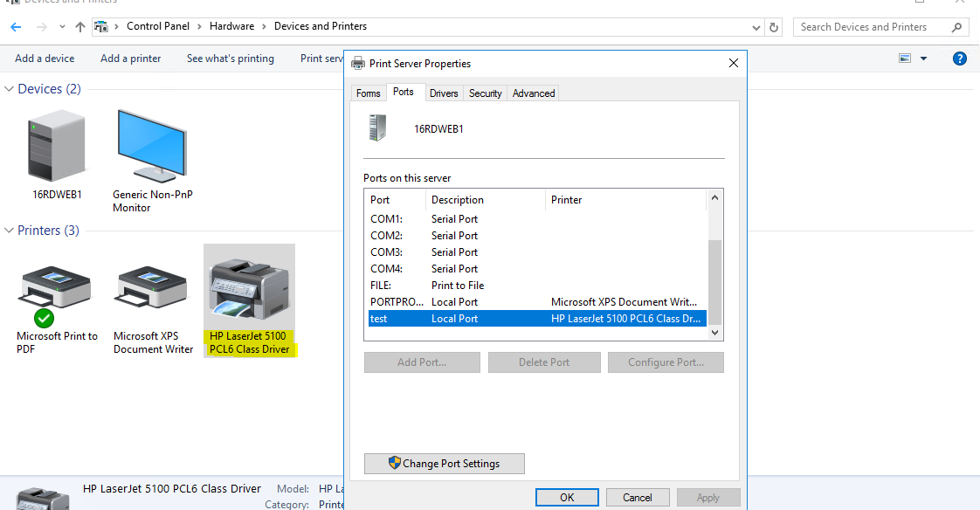Switch to the Drivers tab
The height and width of the screenshot is (510, 980).
click(444, 93)
